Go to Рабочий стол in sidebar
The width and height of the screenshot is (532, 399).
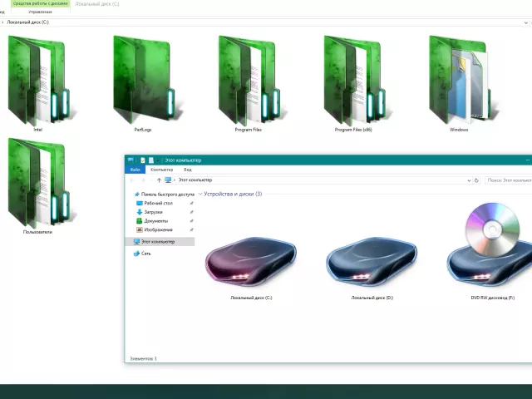(158, 203)
